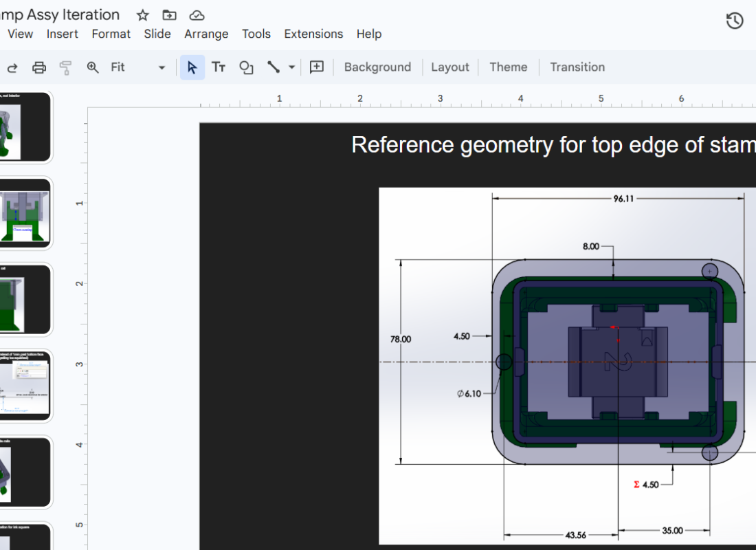The width and height of the screenshot is (756, 550).
Task: Open the Insert menu
Action: pos(62,34)
